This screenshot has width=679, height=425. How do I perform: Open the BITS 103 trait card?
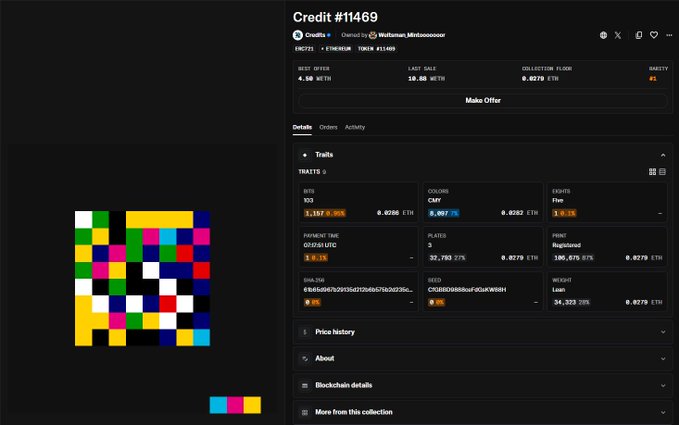pos(359,202)
